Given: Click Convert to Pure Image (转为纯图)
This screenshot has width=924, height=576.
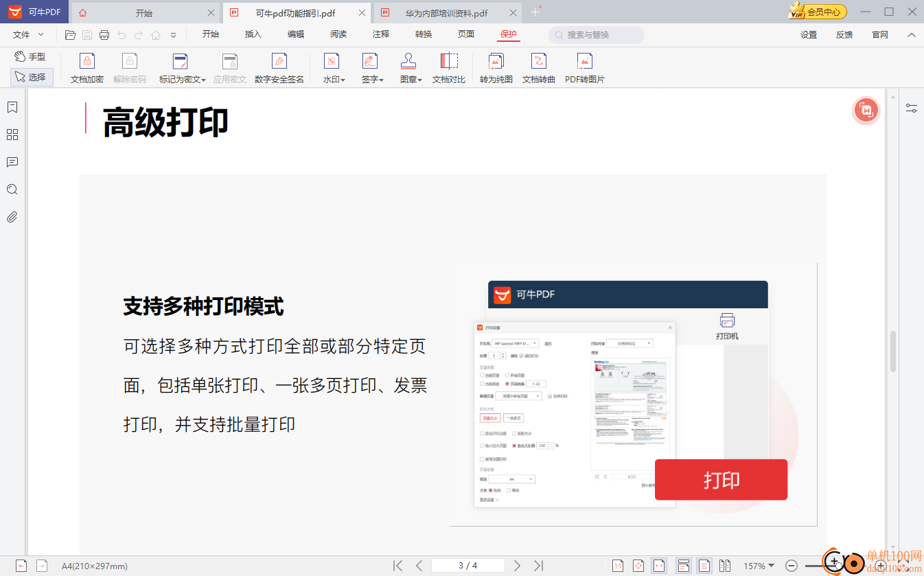Looking at the screenshot, I should pyautogui.click(x=496, y=68).
